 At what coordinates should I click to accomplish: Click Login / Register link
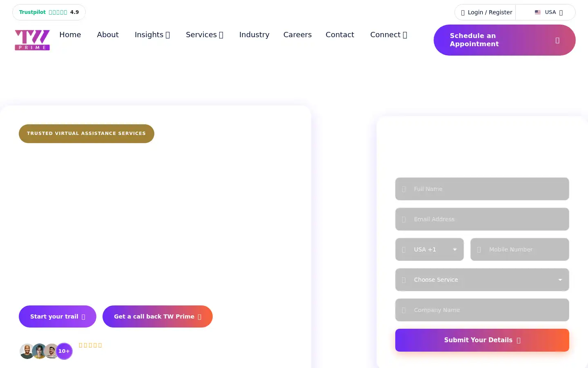click(486, 12)
